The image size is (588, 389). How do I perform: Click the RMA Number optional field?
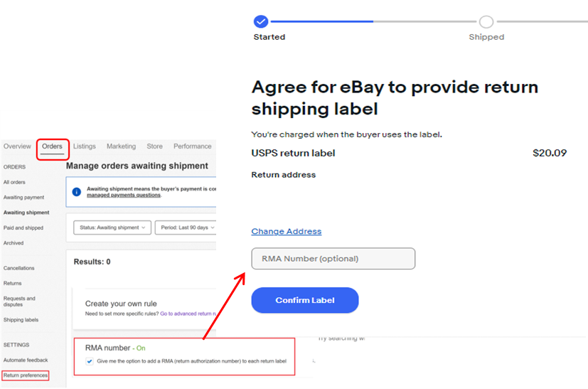[x=333, y=258]
